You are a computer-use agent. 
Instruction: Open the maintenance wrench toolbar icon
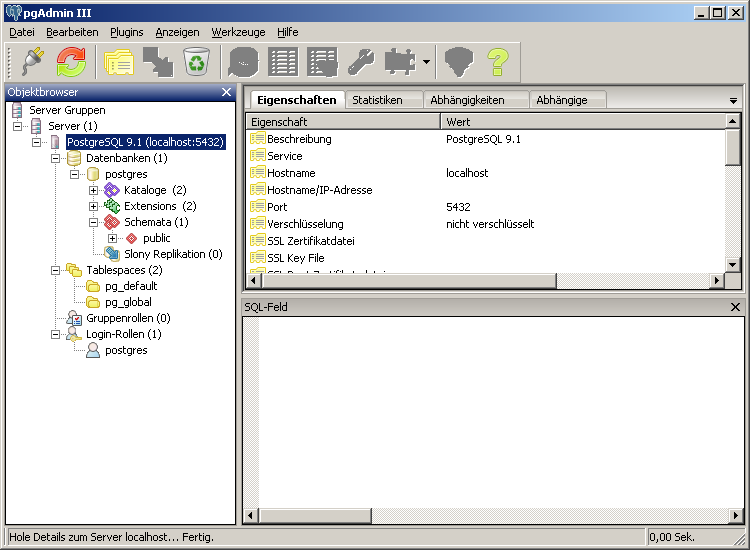[361, 62]
